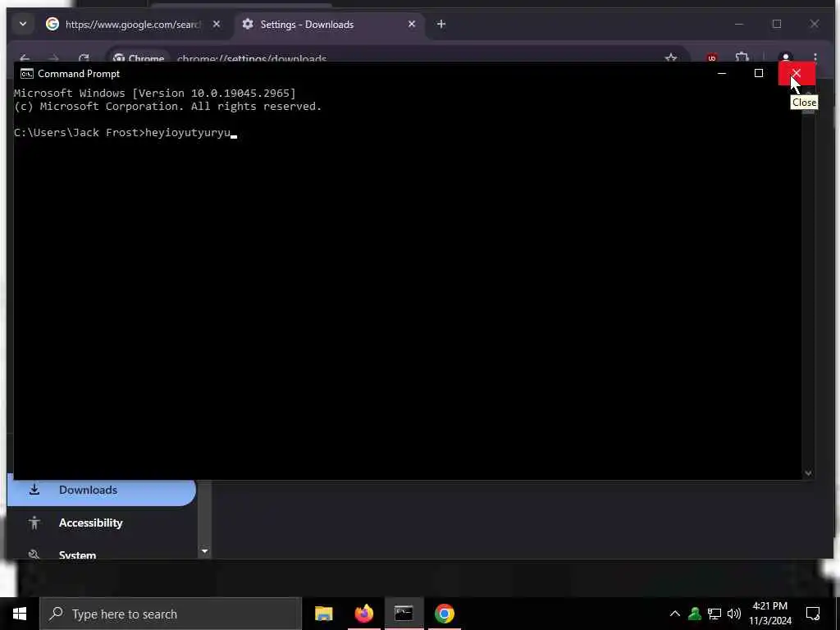
Task: Minimize the Chrome window
Action: [x=739, y=24]
